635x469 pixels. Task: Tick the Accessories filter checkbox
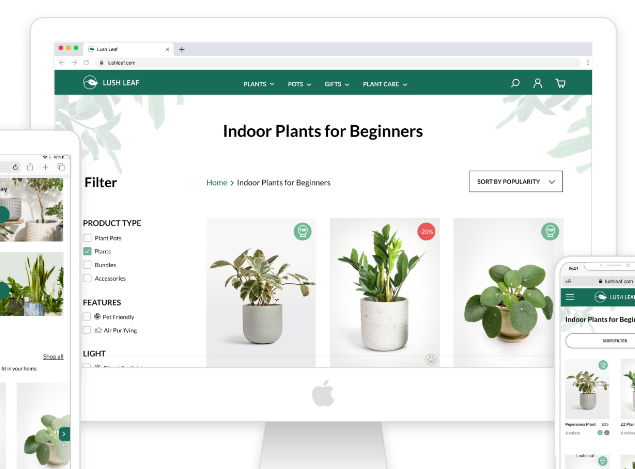[88, 278]
